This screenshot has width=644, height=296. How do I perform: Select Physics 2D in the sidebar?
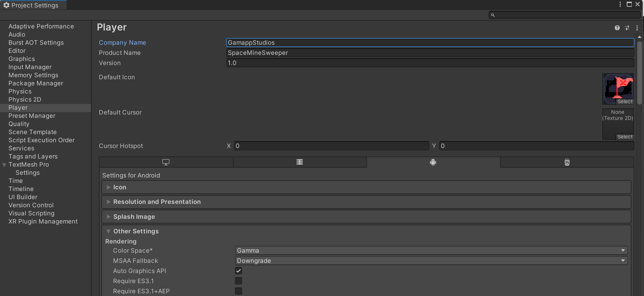[25, 100]
